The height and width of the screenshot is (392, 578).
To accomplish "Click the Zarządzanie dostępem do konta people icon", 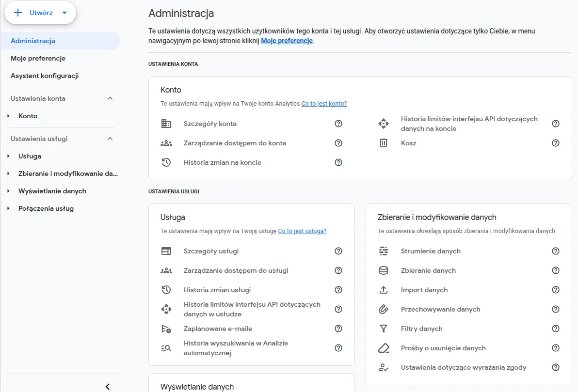I will tap(166, 143).
